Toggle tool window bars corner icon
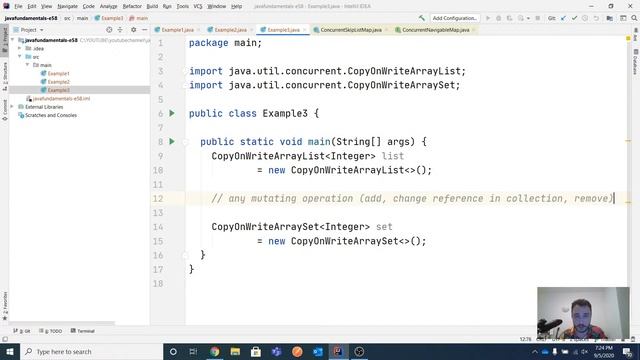The height and width of the screenshot is (360, 640). [x=5, y=339]
